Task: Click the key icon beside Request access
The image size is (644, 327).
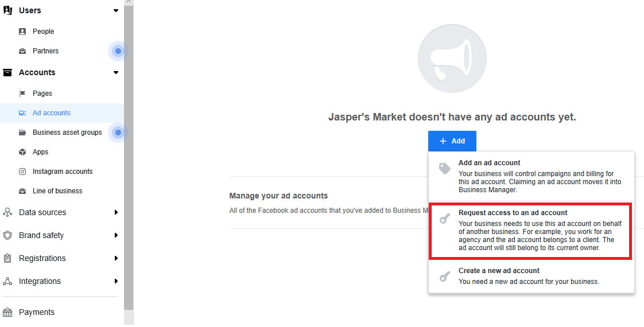Action: (x=444, y=219)
